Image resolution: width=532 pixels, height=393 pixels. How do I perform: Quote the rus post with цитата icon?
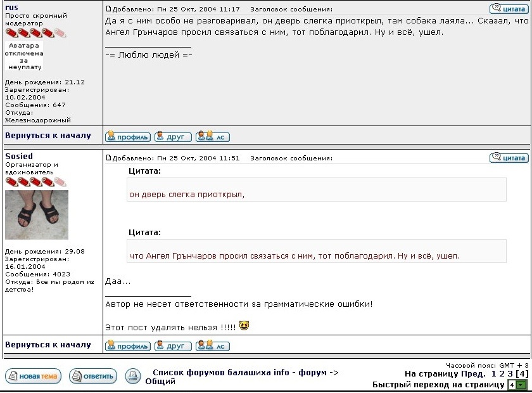point(509,9)
